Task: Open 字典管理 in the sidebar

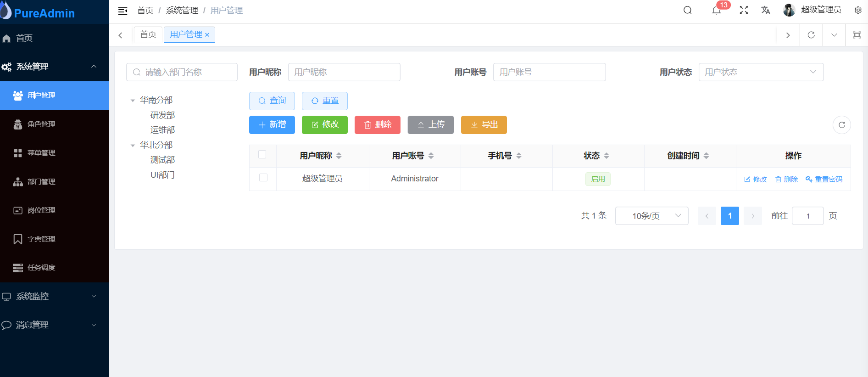Action: tap(54, 239)
